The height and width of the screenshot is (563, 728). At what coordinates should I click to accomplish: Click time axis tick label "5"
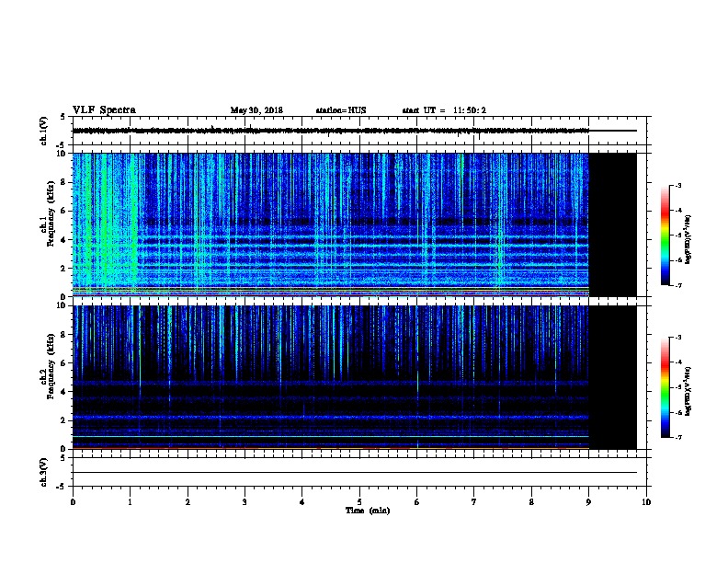click(359, 502)
